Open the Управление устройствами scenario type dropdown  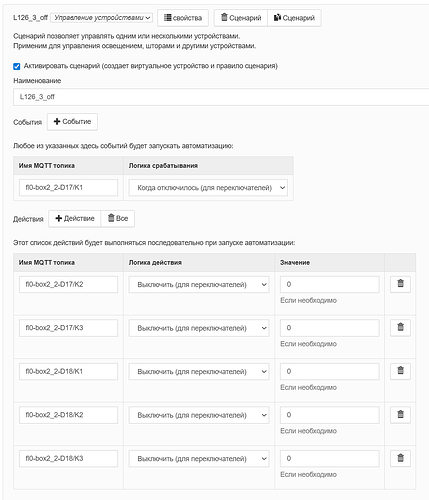(102, 18)
